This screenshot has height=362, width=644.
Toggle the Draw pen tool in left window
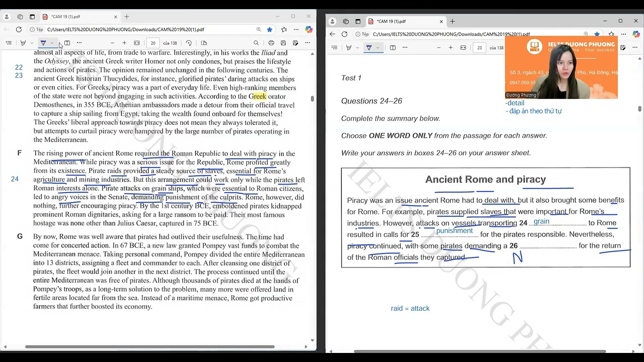[43, 43]
